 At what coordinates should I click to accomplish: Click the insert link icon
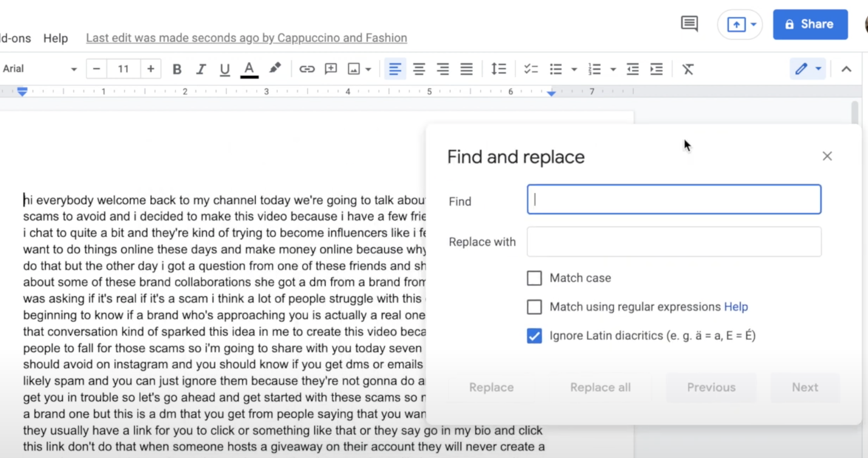pos(307,69)
